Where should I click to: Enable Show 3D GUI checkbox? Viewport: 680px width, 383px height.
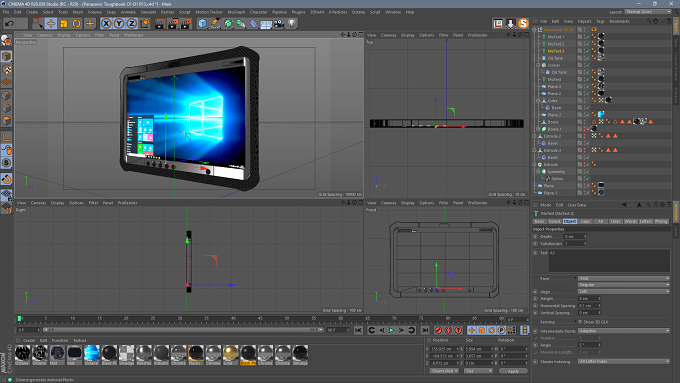(x=580, y=322)
